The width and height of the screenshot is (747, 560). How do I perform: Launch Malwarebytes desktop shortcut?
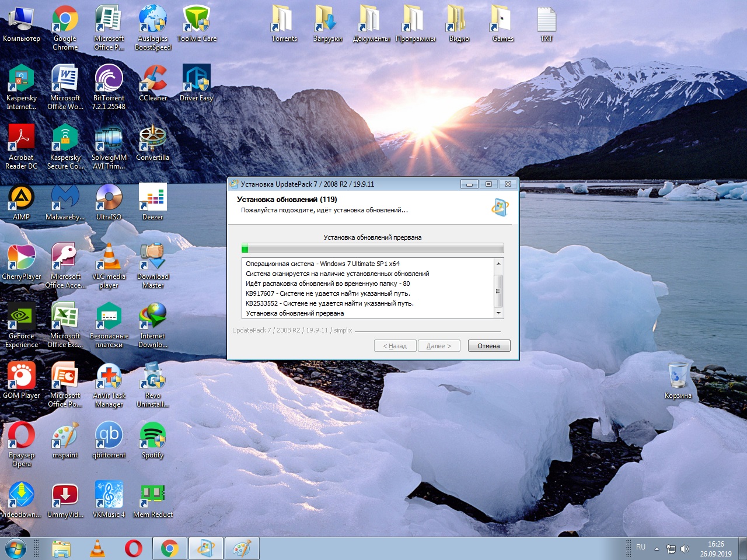[65, 203]
